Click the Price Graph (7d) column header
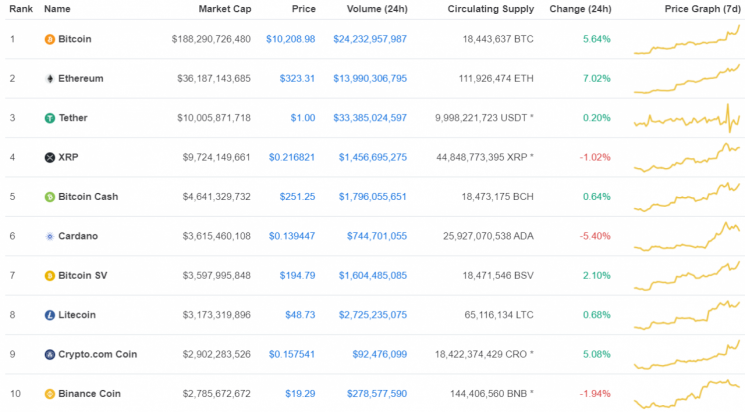This screenshot has height=412, width=745. [702, 9]
